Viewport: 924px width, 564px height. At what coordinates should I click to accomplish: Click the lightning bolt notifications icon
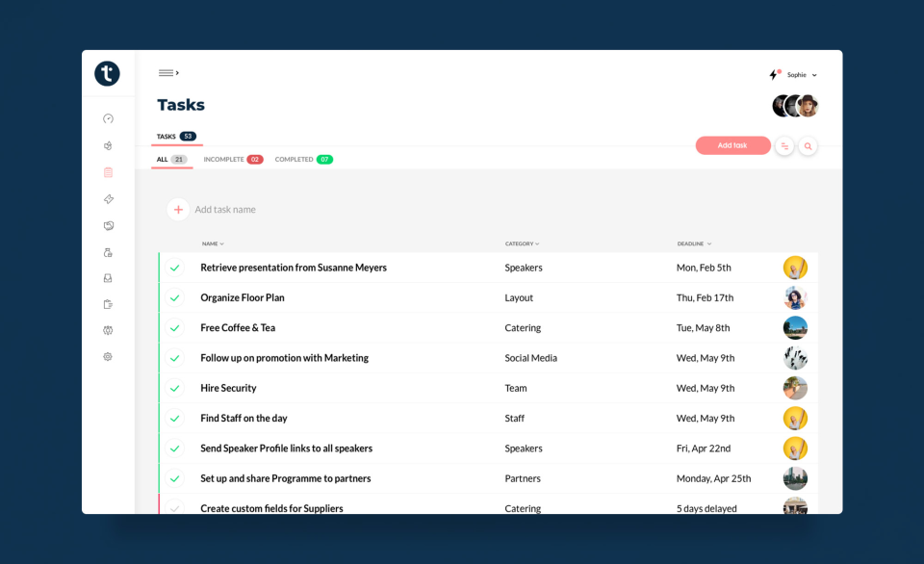[x=774, y=74]
